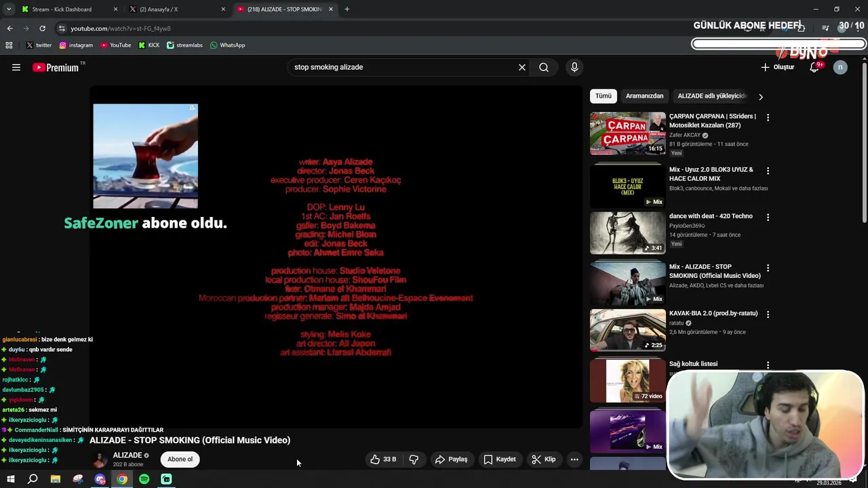The height and width of the screenshot is (488, 868).
Task: Click the magnifier search button
Action: click(x=544, y=67)
